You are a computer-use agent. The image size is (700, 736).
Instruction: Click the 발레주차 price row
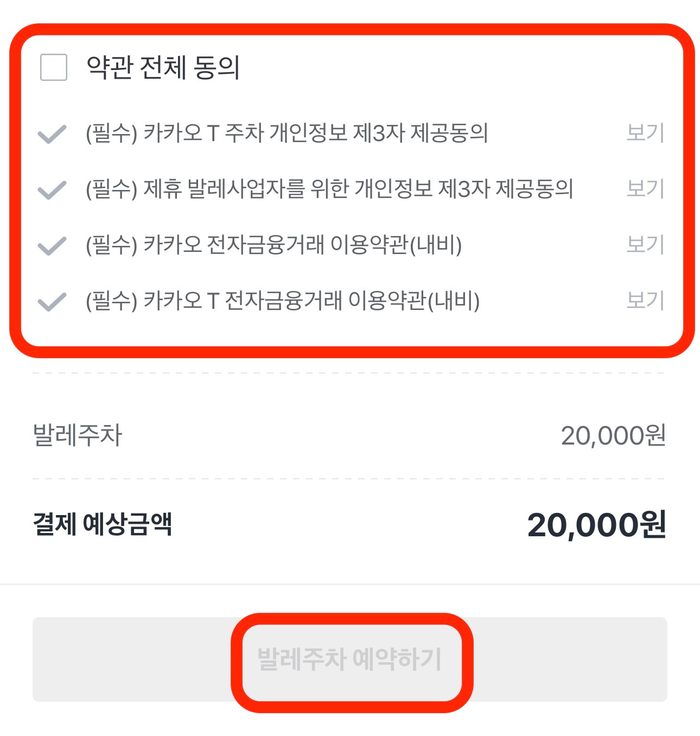(x=80, y=433)
